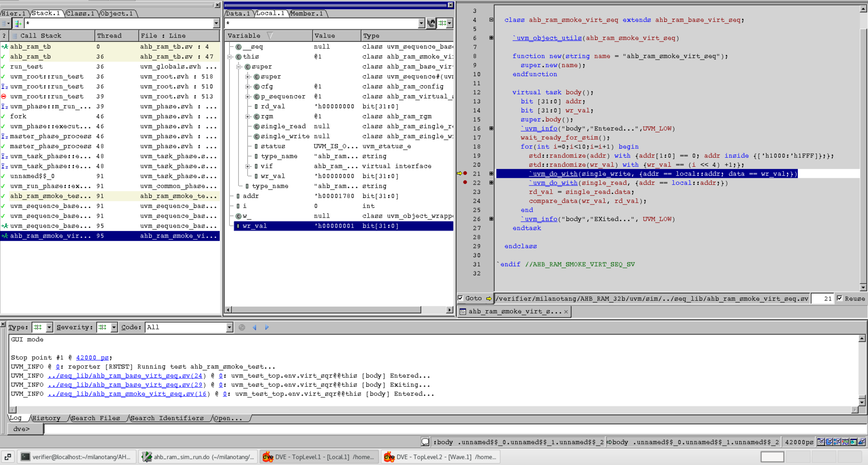Screen dimensions: 868x465
Task: Switch to the Class.1 tab
Action: pyautogui.click(x=80, y=14)
